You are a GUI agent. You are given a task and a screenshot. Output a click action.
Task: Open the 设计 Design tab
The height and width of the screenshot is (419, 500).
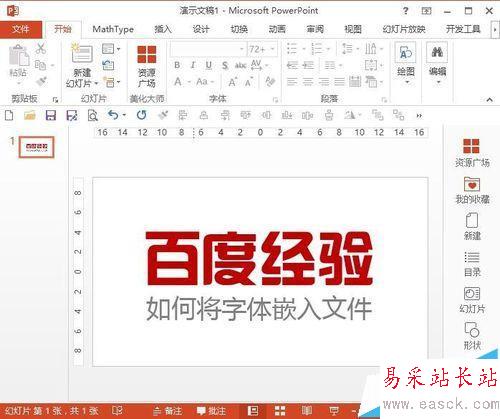coord(201,29)
